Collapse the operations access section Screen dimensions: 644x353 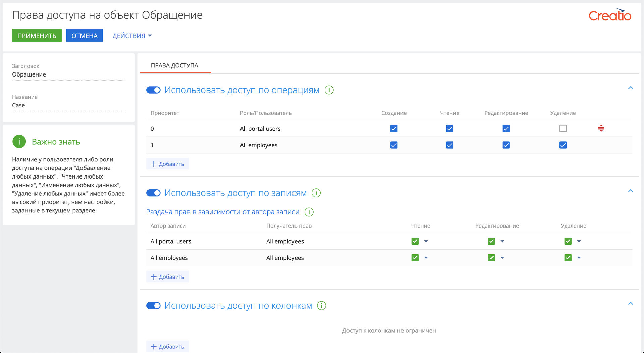[x=630, y=88]
